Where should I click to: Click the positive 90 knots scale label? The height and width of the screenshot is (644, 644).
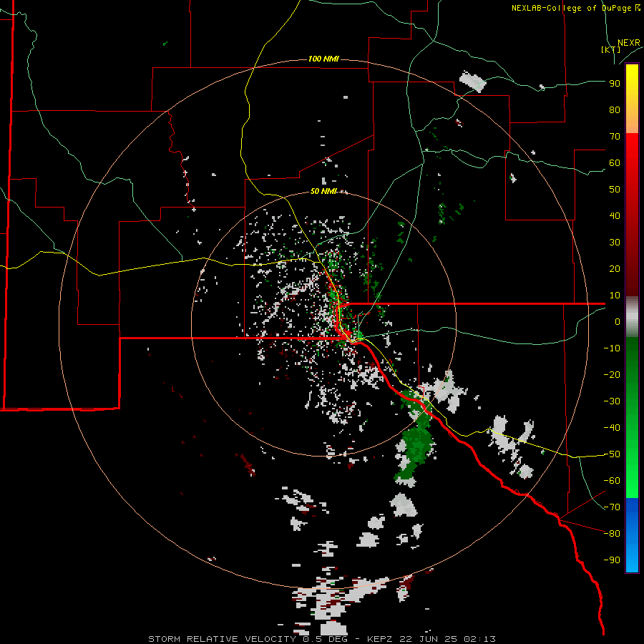tap(615, 84)
